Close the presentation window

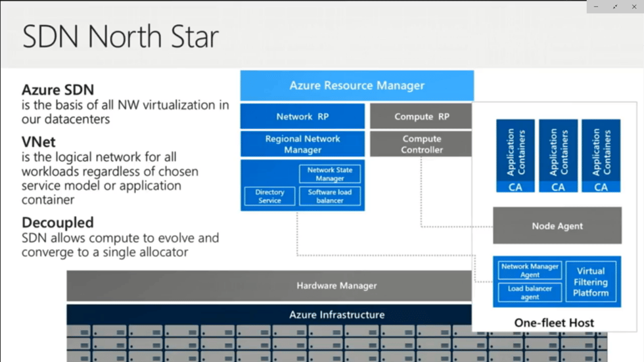click(634, 7)
